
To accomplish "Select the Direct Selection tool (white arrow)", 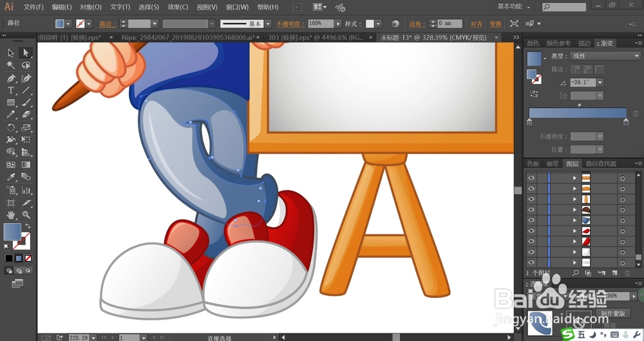I will pos(26,53).
